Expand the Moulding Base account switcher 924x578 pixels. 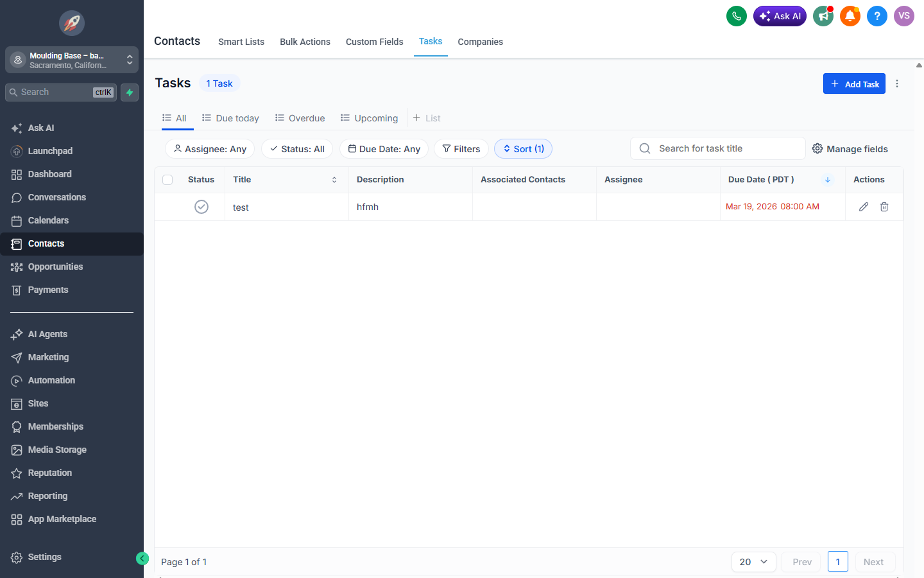click(72, 60)
